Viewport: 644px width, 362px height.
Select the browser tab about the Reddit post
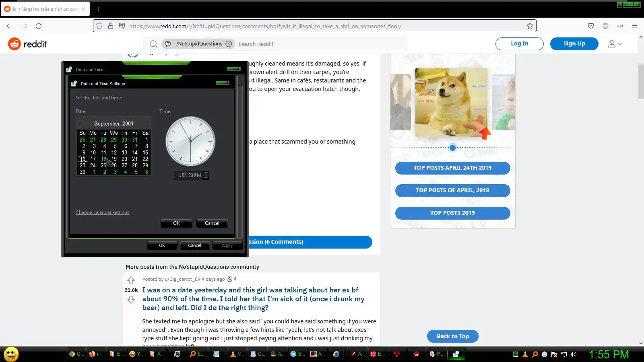(x=45, y=9)
